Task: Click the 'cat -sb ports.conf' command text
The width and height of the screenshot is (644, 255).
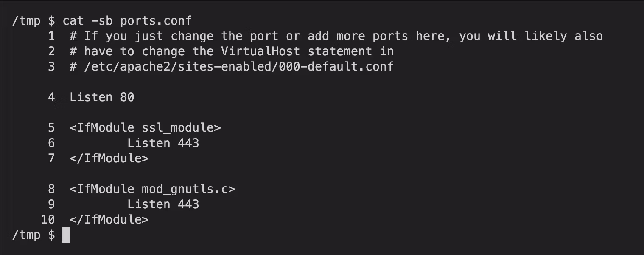Action: [127, 20]
